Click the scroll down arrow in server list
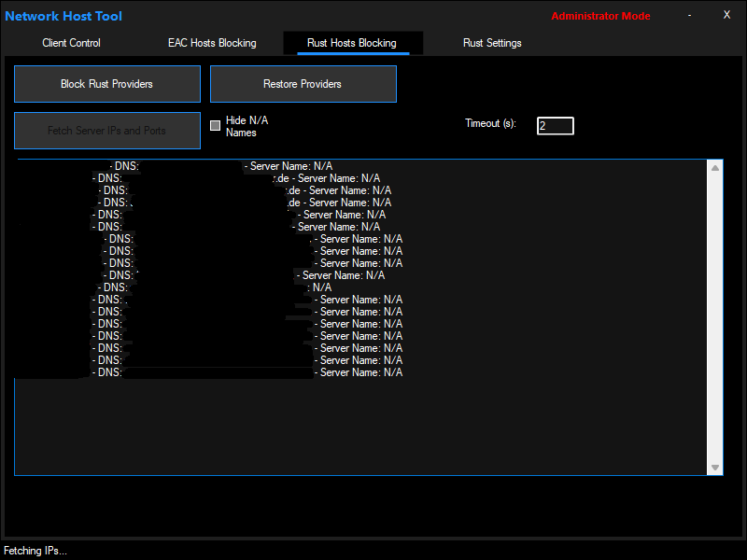Viewport: 747px width, 560px height. click(715, 468)
